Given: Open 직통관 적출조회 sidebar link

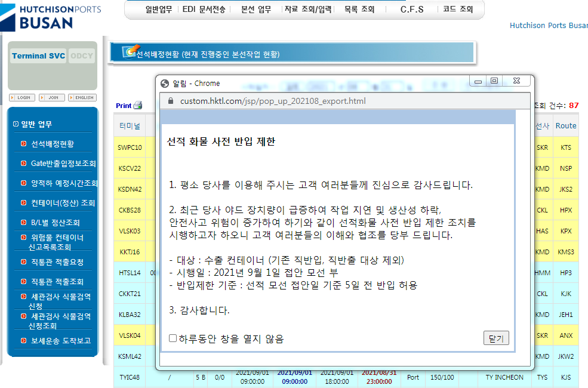Looking at the screenshot, I should (x=57, y=281).
